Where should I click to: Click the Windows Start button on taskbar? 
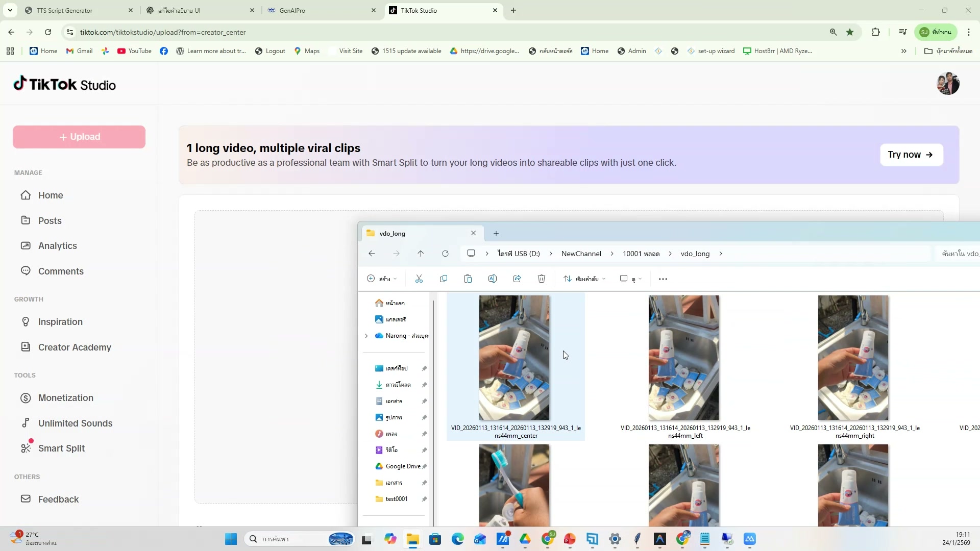coord(231,539)
